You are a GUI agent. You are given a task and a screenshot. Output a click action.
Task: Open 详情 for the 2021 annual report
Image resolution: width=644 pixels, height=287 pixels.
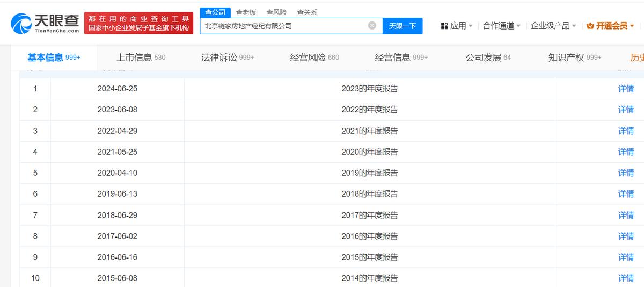click(626, 131)
